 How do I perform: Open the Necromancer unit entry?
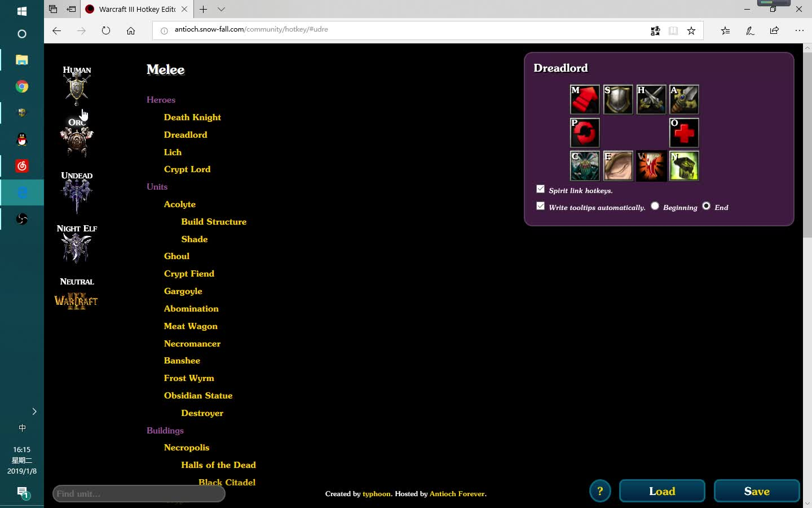coord(192,344)
